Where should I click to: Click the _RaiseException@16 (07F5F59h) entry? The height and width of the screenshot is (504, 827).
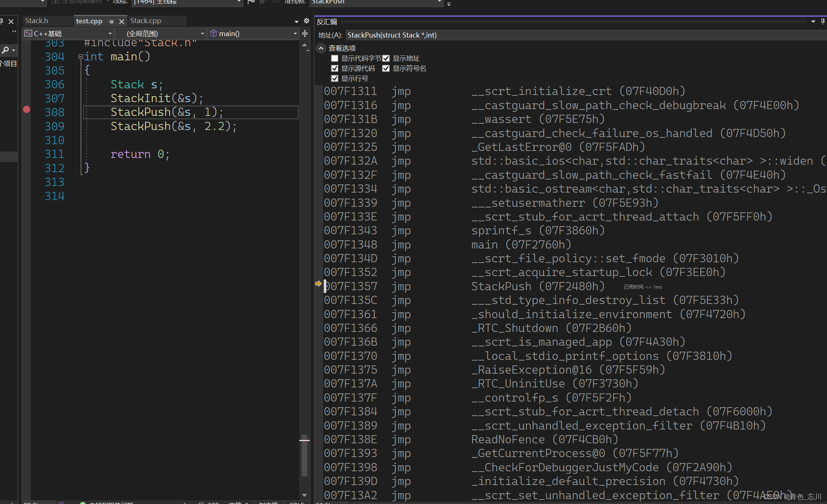click(568, 370)
